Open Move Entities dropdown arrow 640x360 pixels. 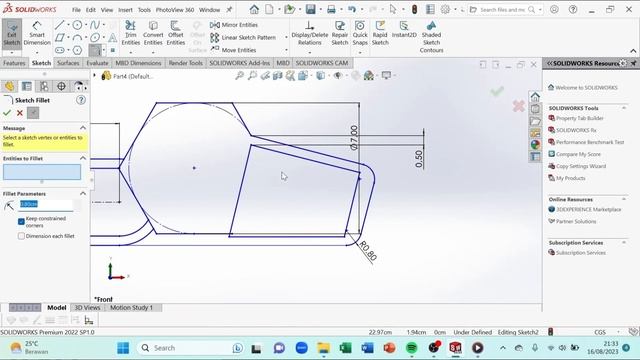click(x=287, y=50)
